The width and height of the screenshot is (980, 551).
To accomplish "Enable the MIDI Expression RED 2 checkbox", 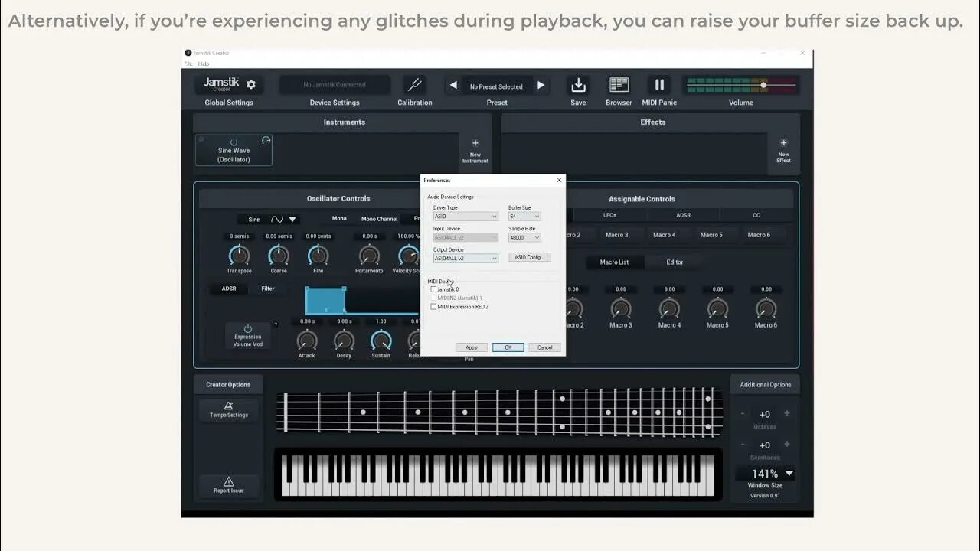I will click(x=433, y=307).
